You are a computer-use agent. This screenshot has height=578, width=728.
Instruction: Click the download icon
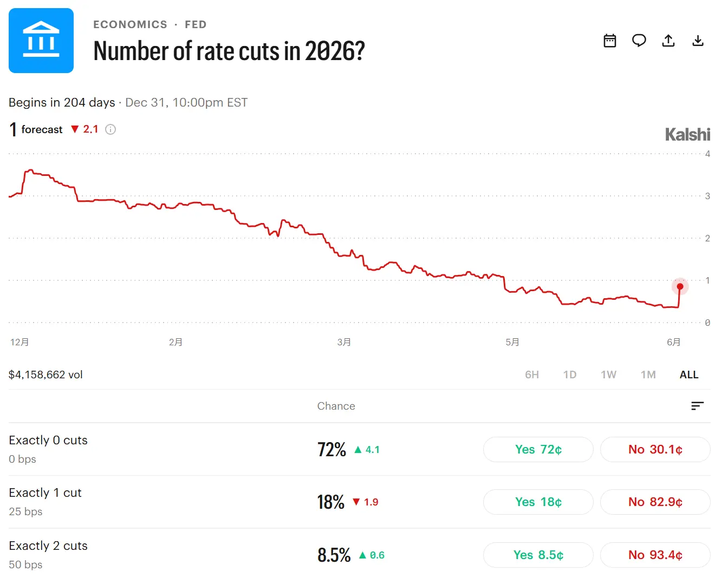(x=698, y=41)
